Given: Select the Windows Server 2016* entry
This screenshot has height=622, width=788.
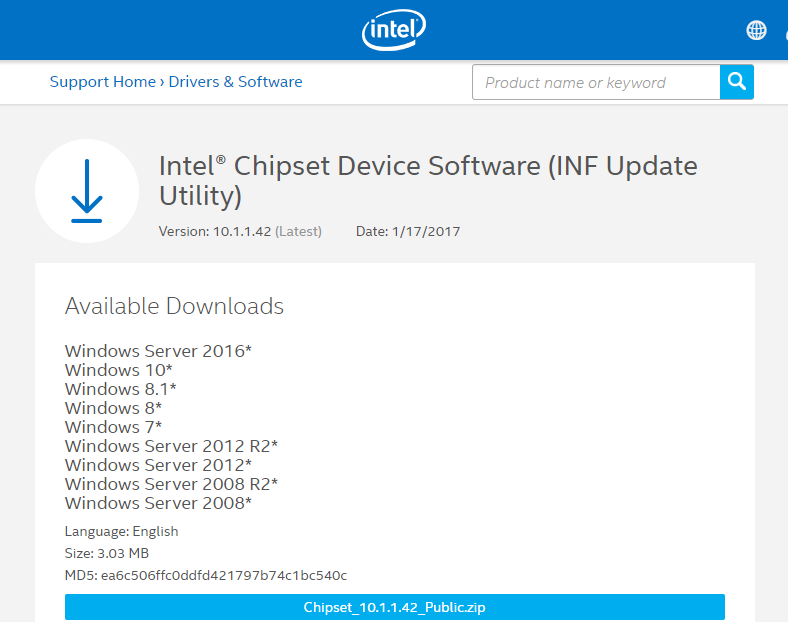Looking at the screenshot, I should tap(158, 351).
